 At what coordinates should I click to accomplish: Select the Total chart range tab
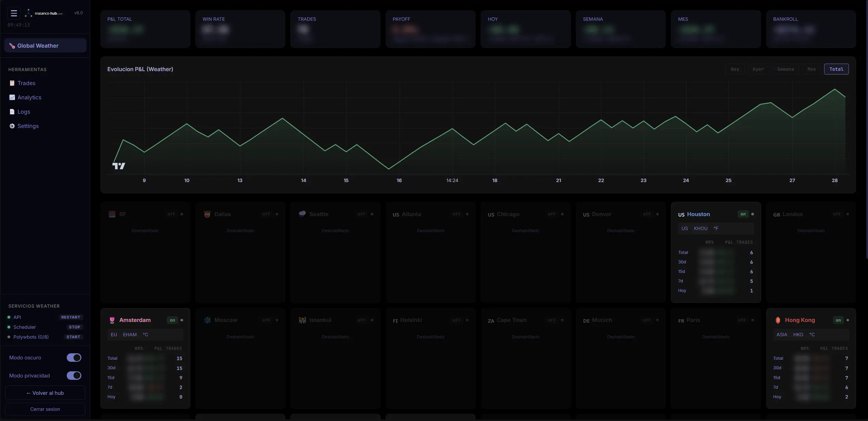pyautogui.click(x=836, y=69)
